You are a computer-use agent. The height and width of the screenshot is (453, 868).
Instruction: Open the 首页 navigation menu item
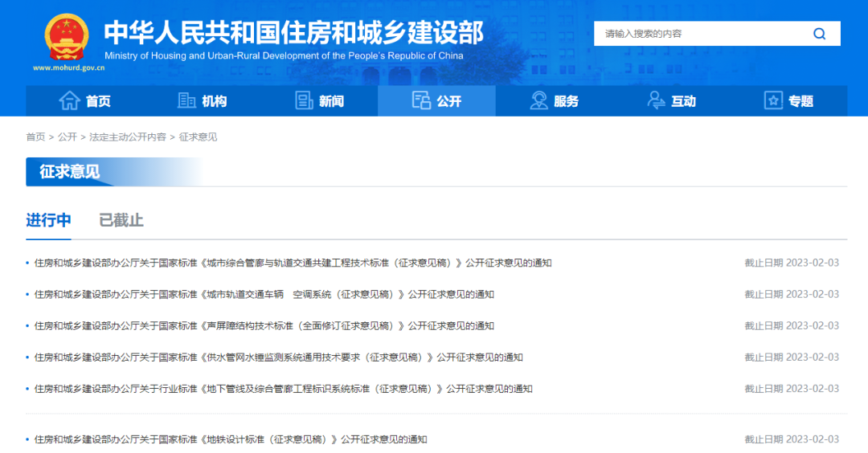tap(84, 100)
